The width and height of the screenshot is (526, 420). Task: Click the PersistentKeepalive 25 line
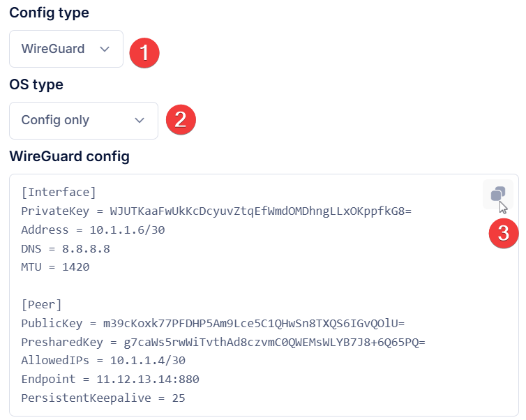(103, 398)
